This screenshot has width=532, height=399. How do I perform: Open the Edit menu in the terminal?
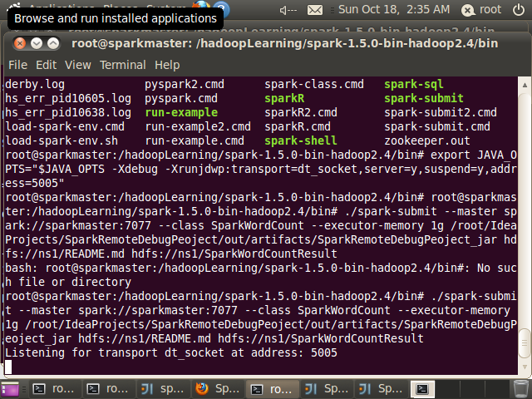(47, 65)
